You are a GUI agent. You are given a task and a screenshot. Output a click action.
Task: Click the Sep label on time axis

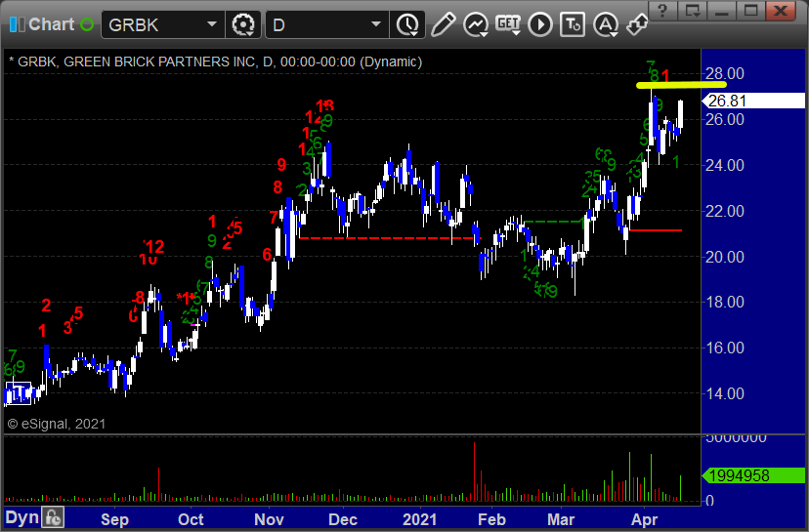[114, 519]
